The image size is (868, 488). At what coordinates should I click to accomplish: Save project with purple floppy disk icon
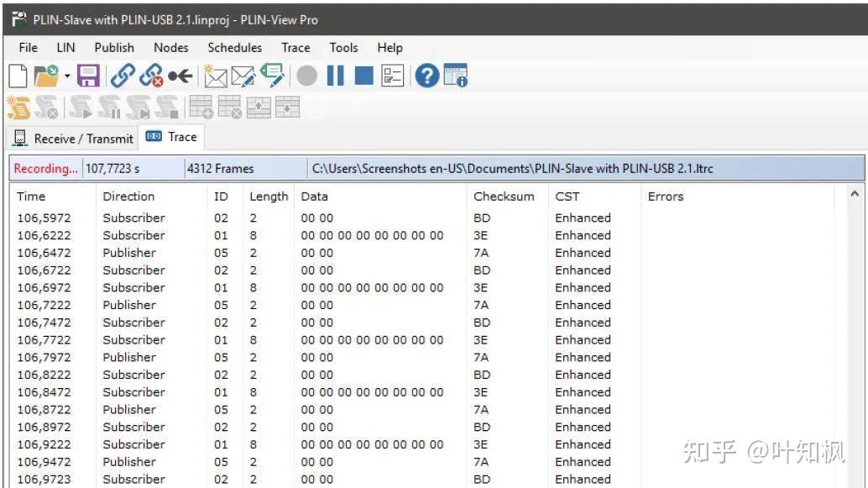pos(88,76)
